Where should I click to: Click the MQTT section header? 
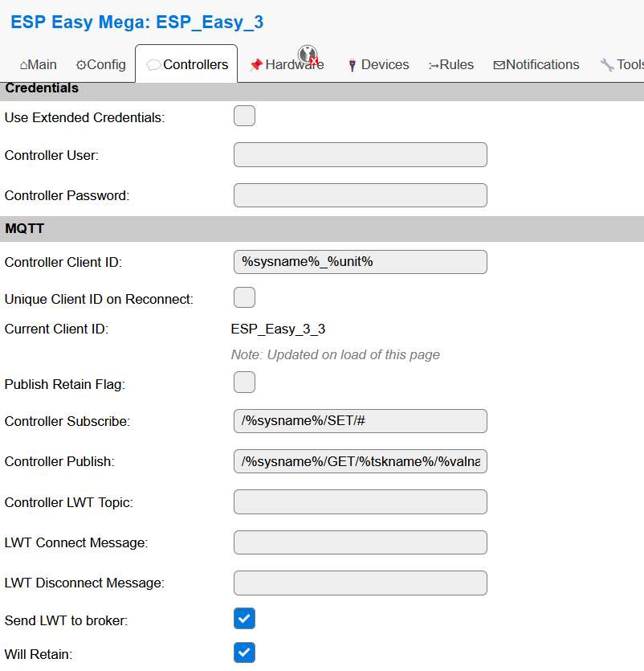[x=322, y=228]
